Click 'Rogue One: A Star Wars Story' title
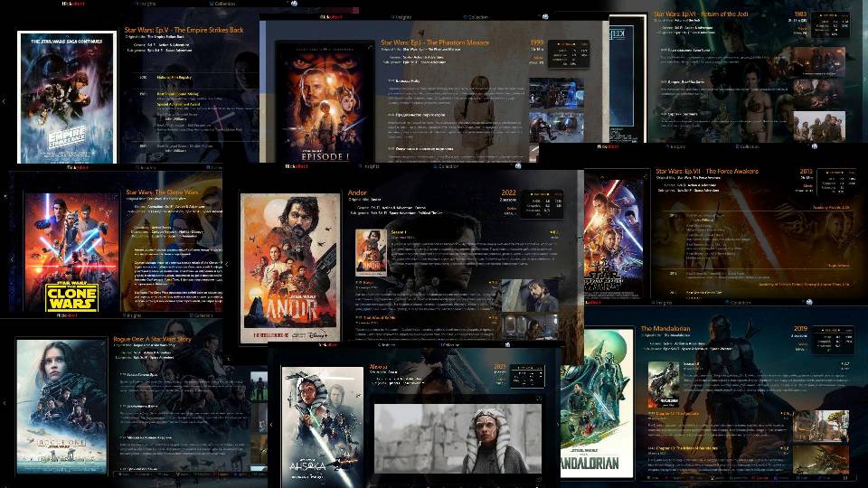868x488 pixels. 152,340
